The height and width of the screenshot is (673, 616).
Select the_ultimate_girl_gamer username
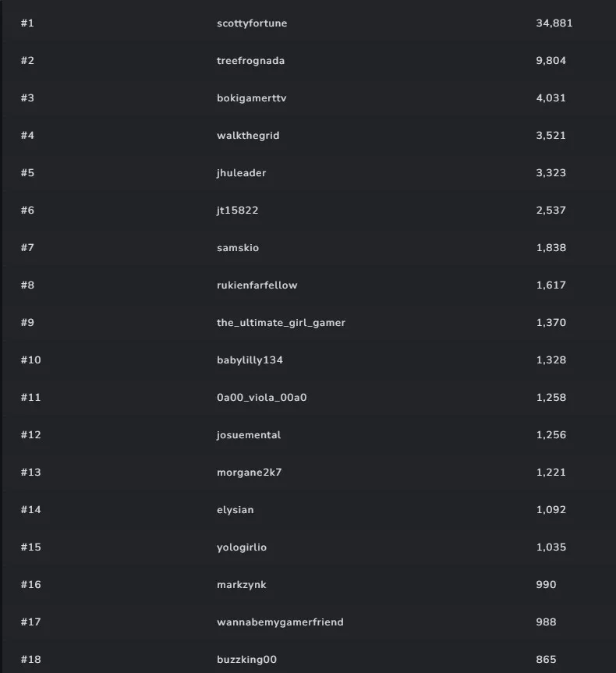coord(281,323)
